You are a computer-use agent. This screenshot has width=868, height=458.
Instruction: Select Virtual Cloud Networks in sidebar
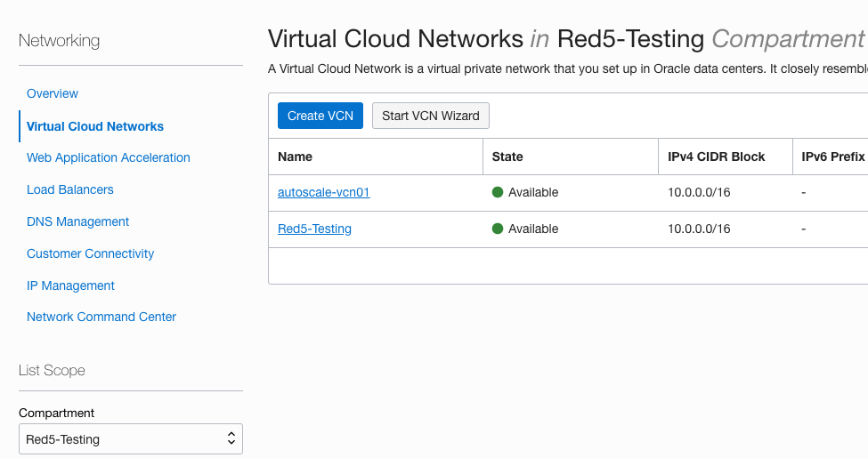click(x=95, y=126)
